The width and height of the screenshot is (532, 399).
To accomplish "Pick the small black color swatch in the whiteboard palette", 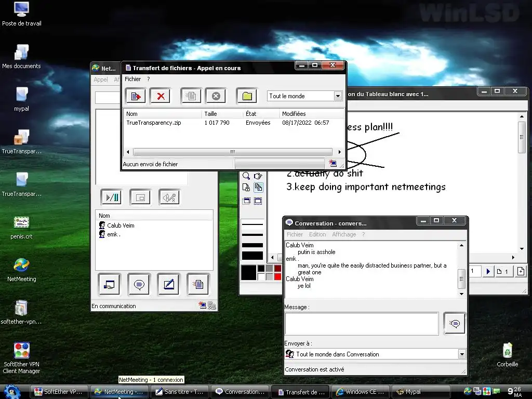I will point(261,269).
